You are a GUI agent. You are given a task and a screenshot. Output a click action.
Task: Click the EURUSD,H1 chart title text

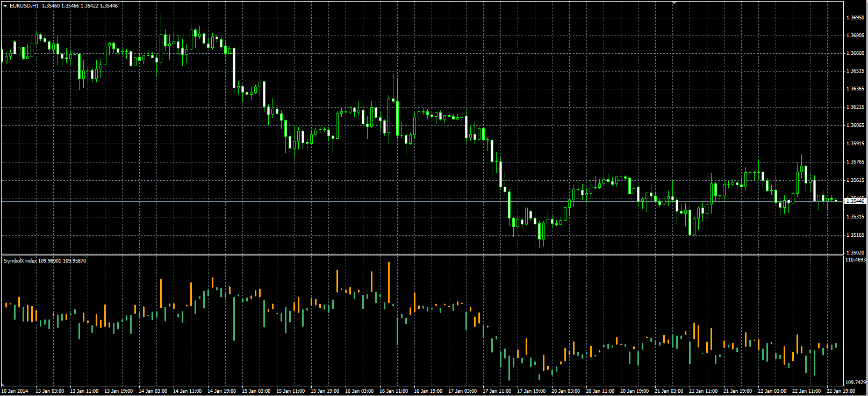click(24, 5)
